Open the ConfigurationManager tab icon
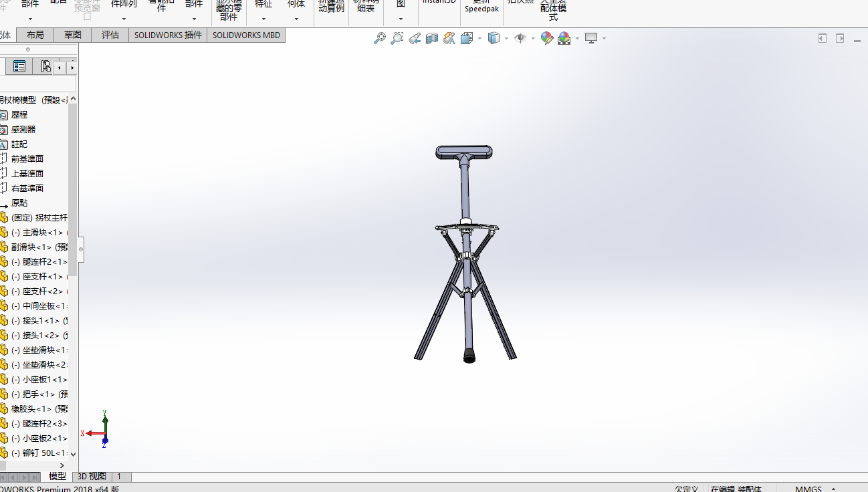 (x=45, y=66)
